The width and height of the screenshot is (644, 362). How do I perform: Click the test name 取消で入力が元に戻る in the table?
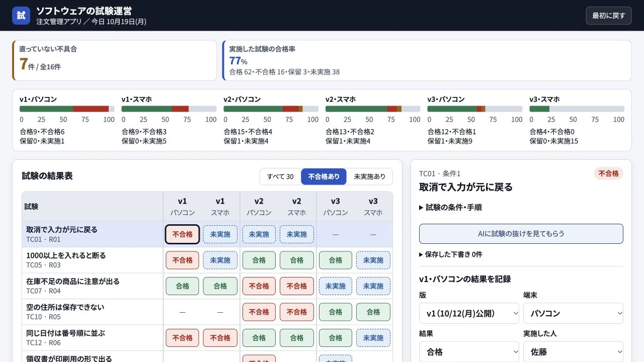pyautogui.click(x=62, y=230)
